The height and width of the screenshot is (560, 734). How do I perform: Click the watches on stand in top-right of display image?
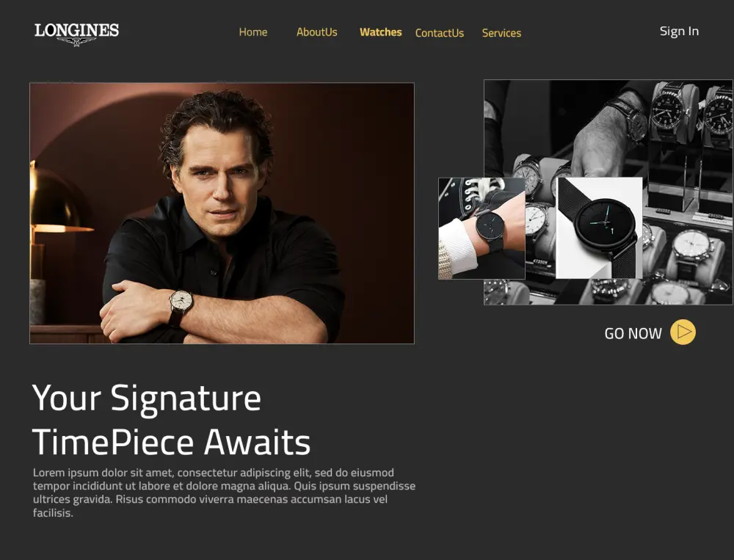pos(691,112)
